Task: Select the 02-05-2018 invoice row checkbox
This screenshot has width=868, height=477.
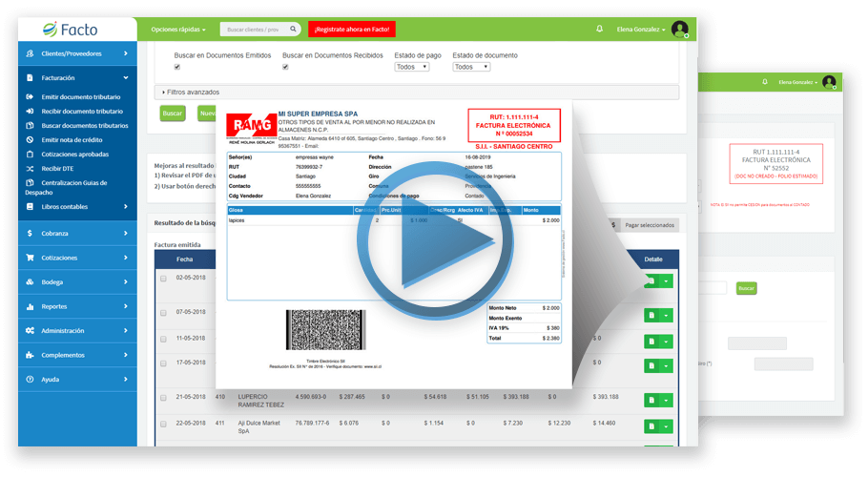Action: click(163, 278)
